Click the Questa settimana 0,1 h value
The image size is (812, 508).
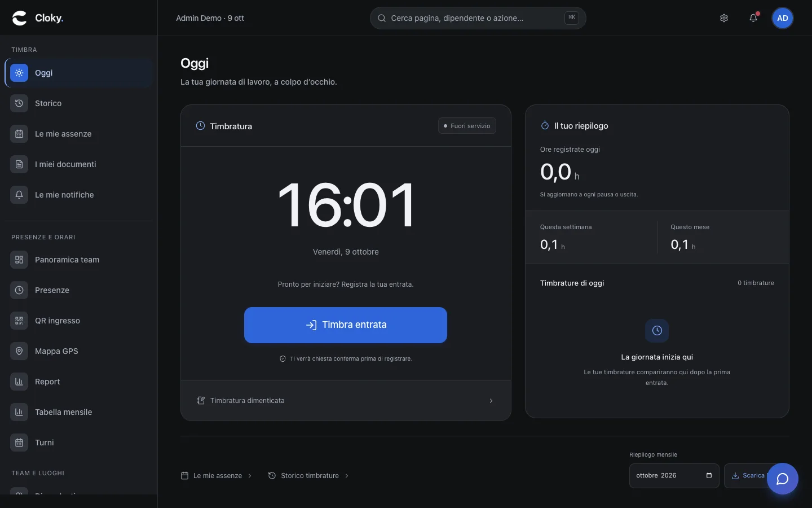552,244
